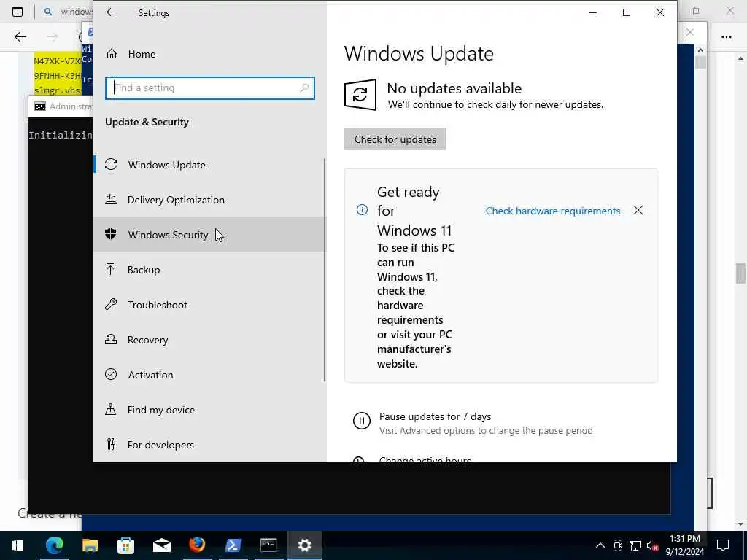747x560 pixels.
Task: Click the Home house icon
Action: (112, 54)
